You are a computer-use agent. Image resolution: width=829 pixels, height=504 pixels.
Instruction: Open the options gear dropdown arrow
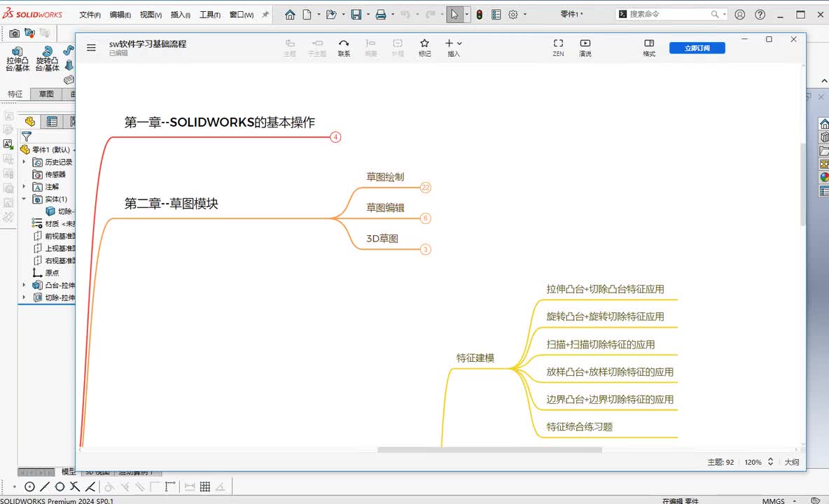[524, 14]
